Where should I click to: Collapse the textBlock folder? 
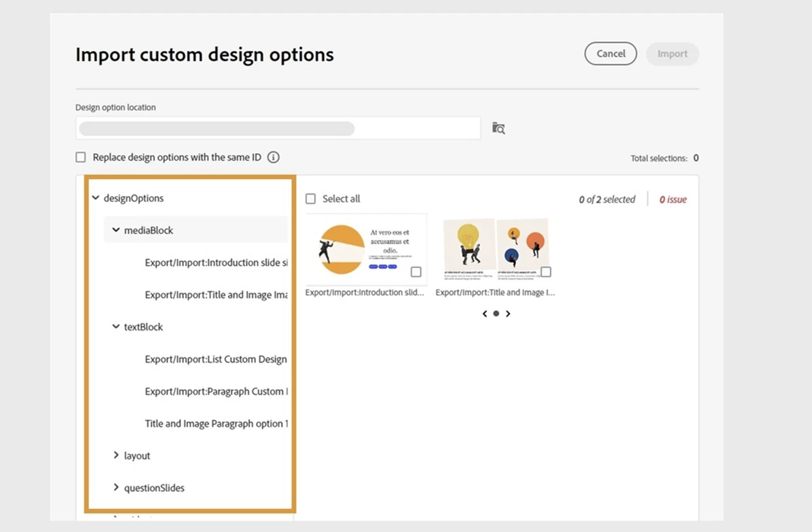(x=116, y=327)
